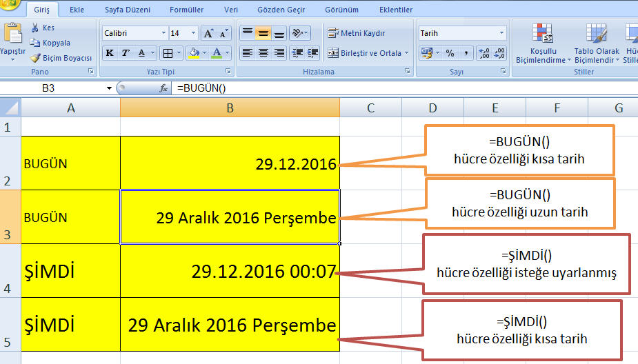Viewport: 638px width, 364px height.
Task: Switch to the Eklentiler tab
Action: (396, 10)
